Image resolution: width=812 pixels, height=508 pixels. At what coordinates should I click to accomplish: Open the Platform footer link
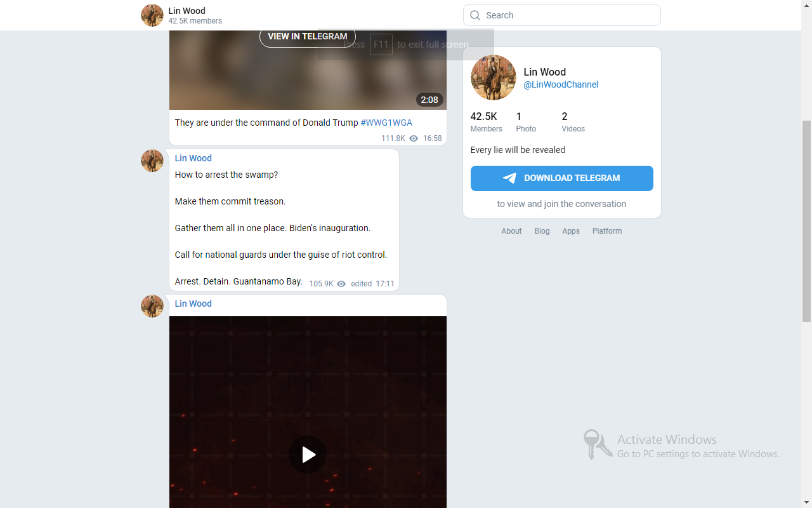pyautogui.click(x=607, y=231)
